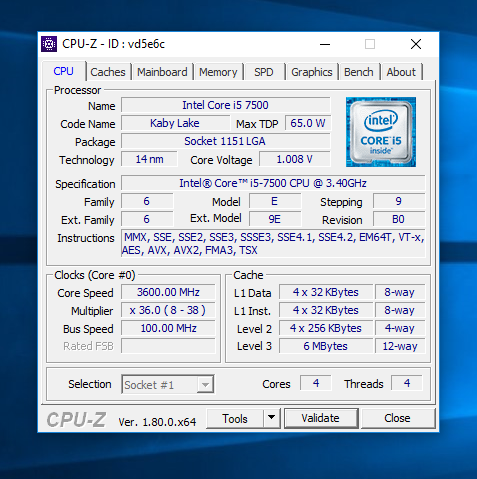Screen dimensions: 477x479
Task: Click the Family value 6
Action: point(147,201)
